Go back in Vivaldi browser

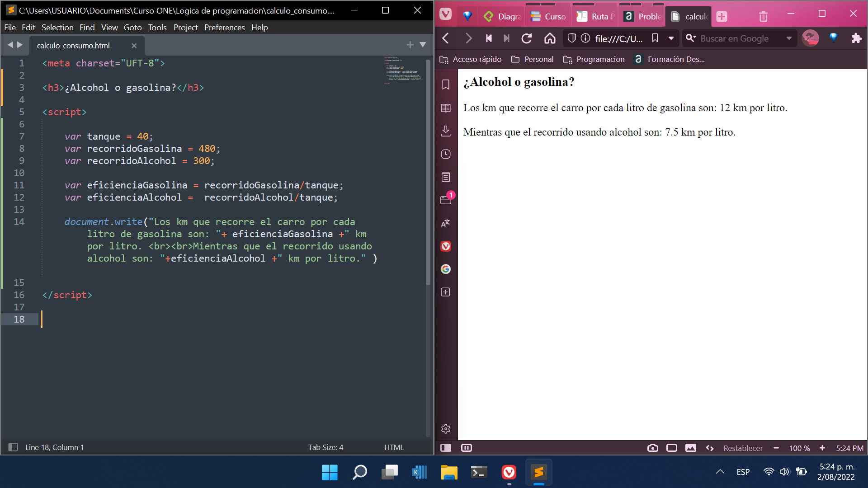click(446, 38)
